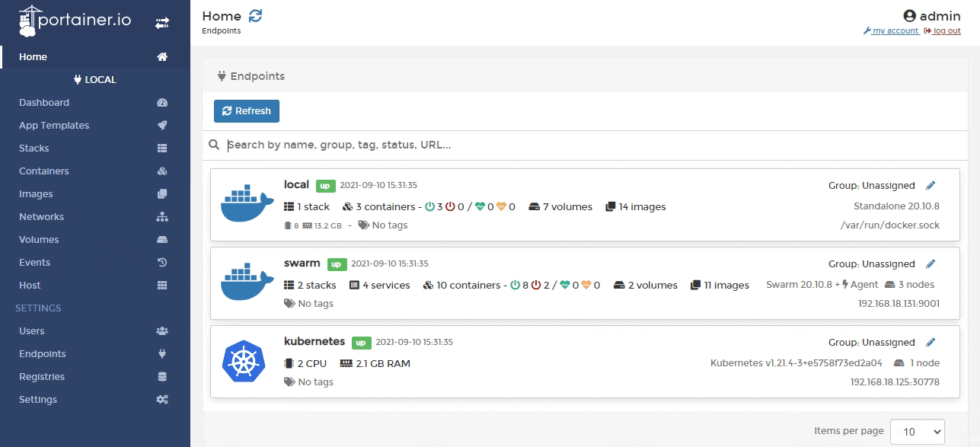Click the refresh icon beside Home title
The width and height of the screenshot is (980, 447).
point(256,15)
